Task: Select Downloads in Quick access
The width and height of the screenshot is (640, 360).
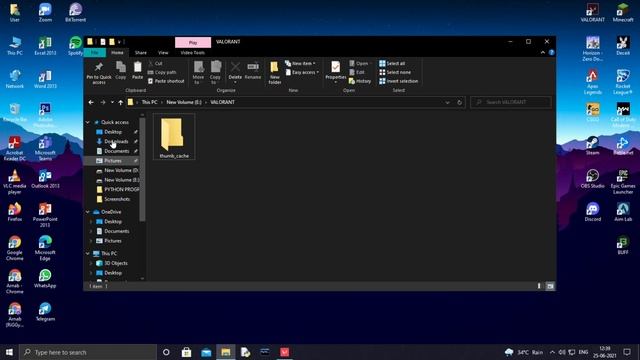Action: point(116,142)
